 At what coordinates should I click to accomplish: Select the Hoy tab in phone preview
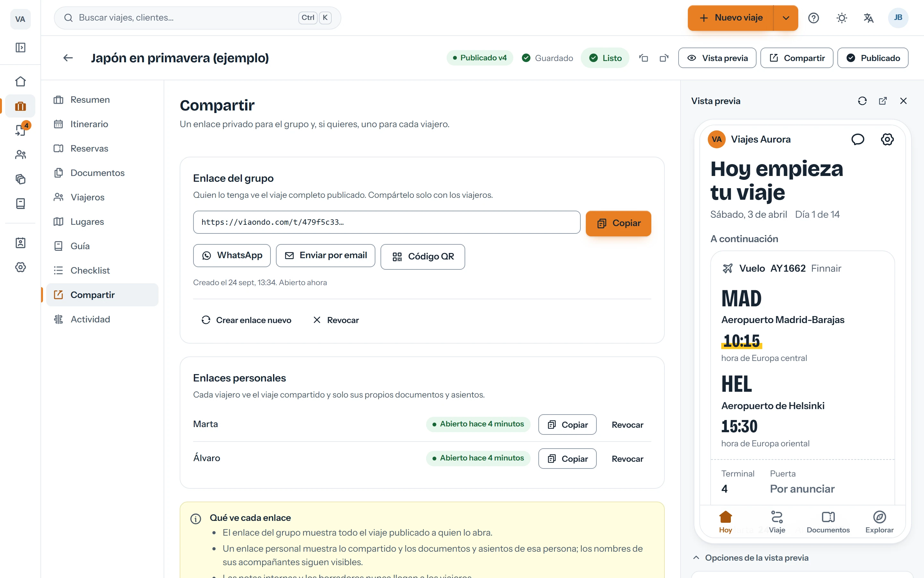(x=725, y=521)
